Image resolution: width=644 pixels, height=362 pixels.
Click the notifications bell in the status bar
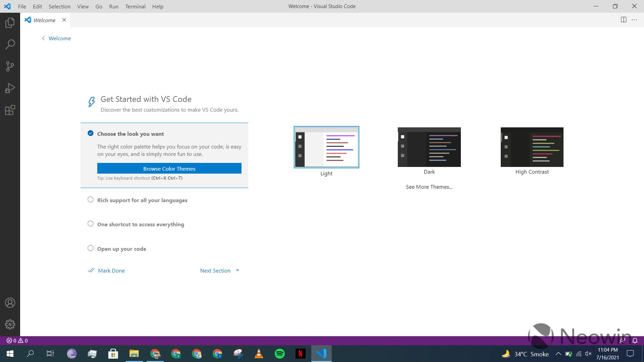point(635,340)
